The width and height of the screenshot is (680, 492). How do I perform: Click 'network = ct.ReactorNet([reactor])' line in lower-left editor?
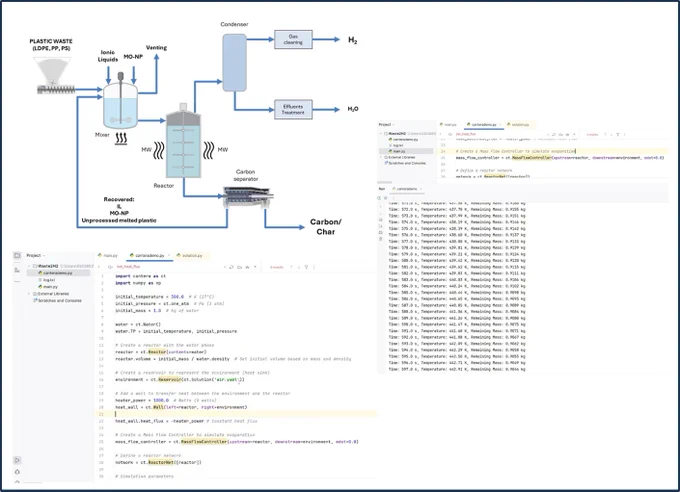(158, 462)
